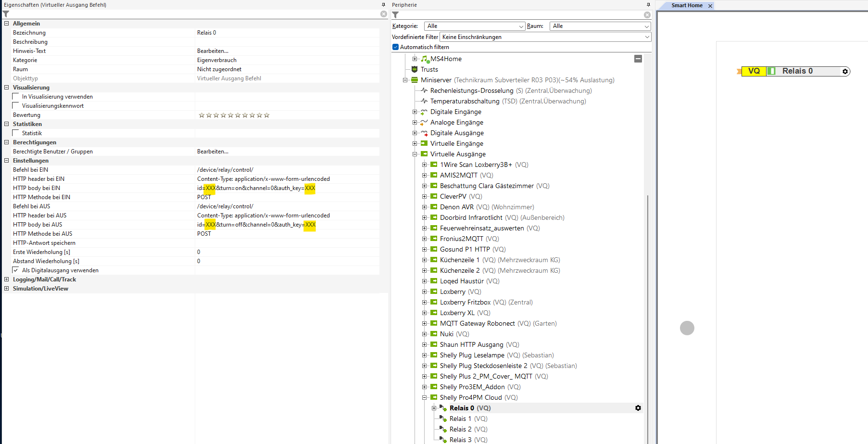Click the MS4Home music icon
The width and height of the screenshot is (868, 444).
pos(425,59)
